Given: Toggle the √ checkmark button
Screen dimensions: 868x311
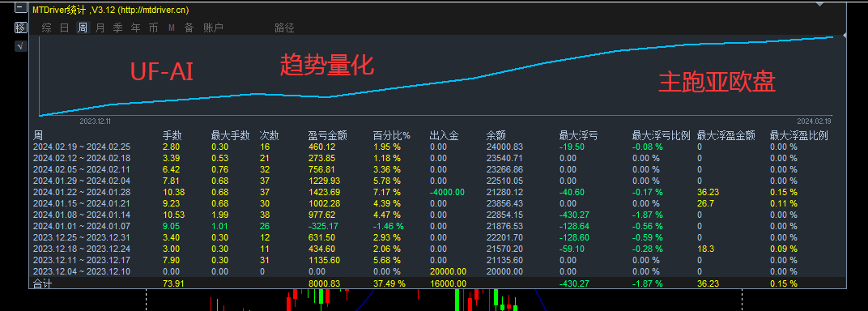Looking at the screenshot, I should (20, 46).
